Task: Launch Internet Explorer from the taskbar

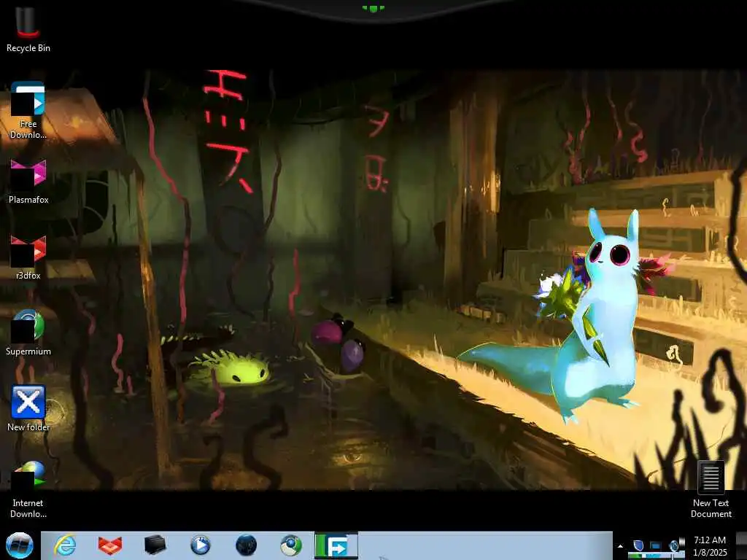Action: point(65,545)
